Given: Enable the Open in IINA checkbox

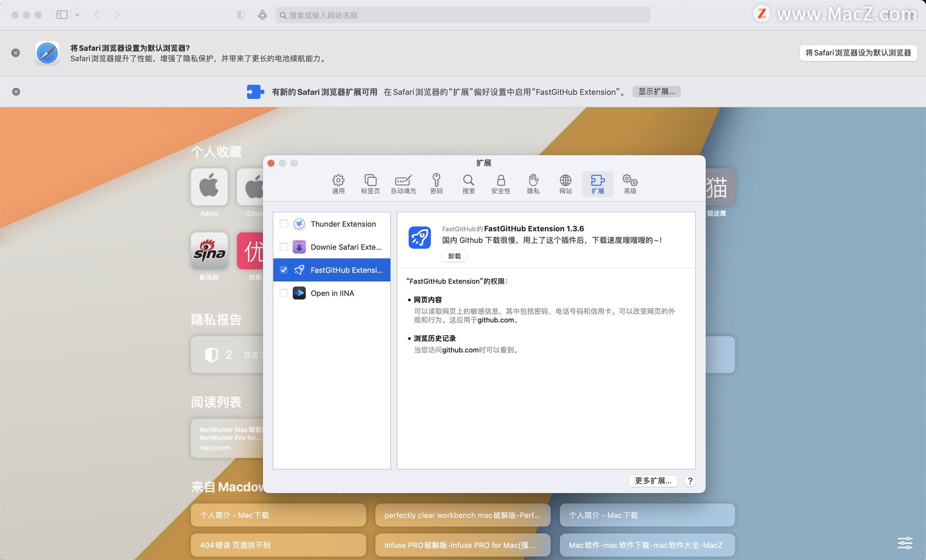Looking at the screenshot, I should click(x=284, y=293).
